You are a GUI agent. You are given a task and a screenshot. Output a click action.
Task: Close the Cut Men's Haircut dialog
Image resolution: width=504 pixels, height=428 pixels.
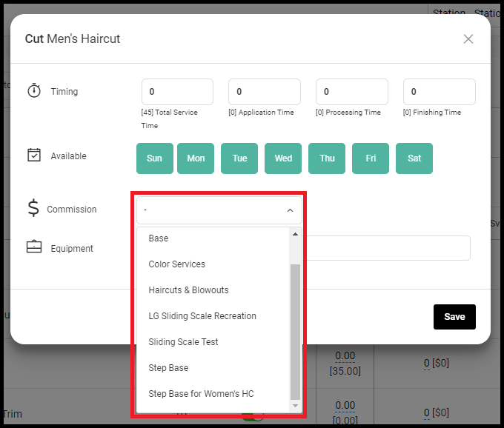[468, 39]
